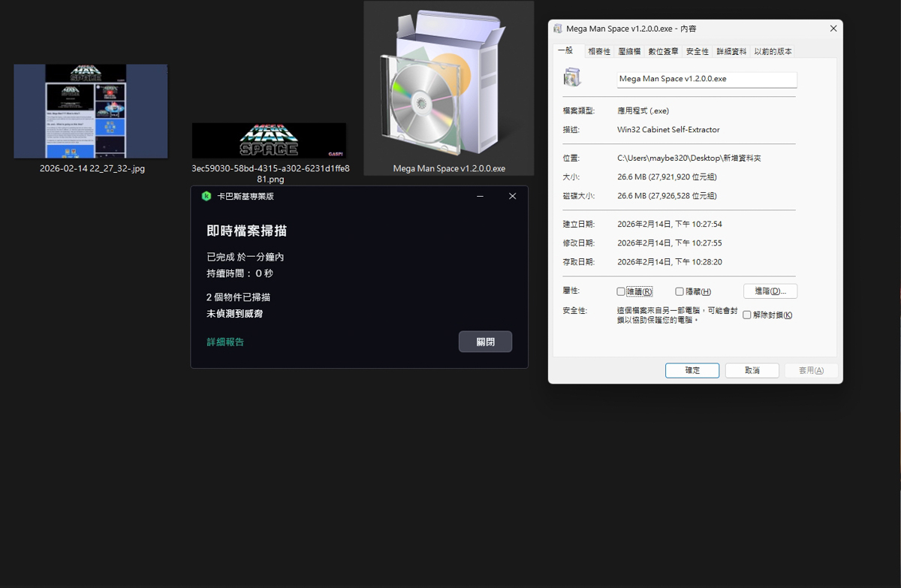The width and height of the screenshot is (901, 588).
Task: Close the Kaspersky scan window with X
Action: [x=512, y=197]
